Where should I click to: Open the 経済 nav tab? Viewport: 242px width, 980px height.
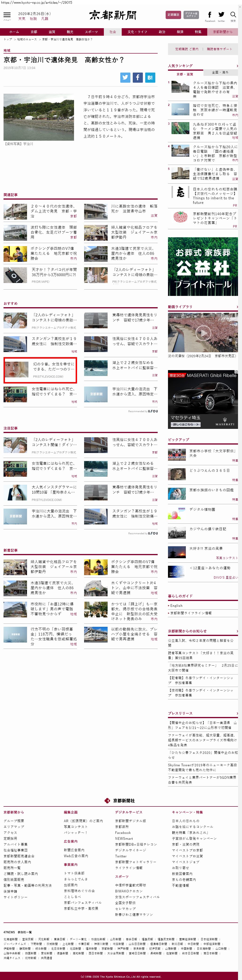[x=180, y=32]
